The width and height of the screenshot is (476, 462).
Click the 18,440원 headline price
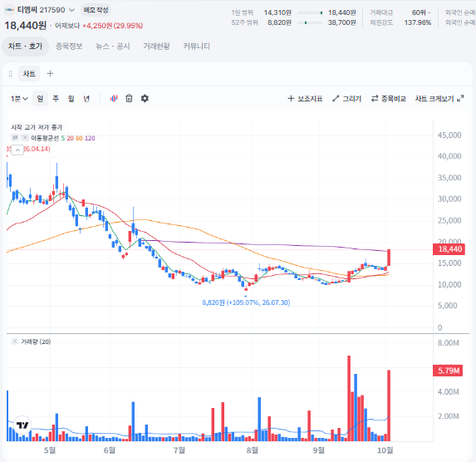point(26,26)
